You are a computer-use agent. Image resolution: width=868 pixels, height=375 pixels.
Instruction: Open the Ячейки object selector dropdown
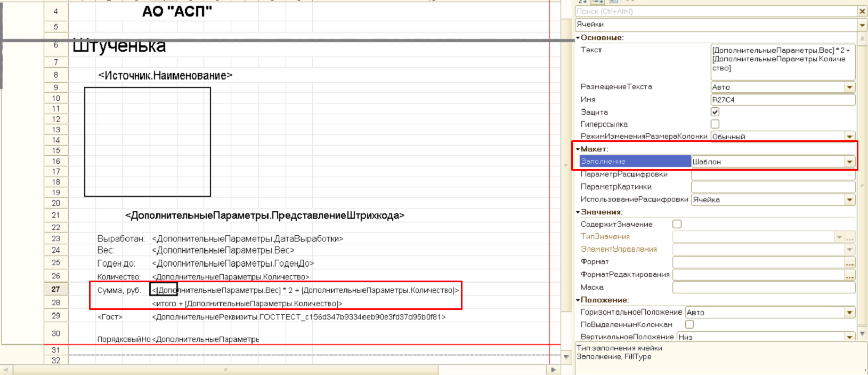pos(862,25)
